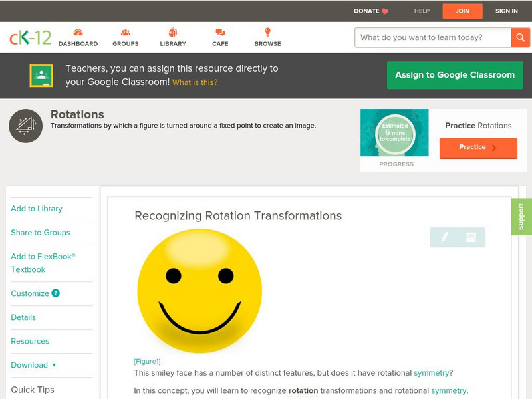Open the Cafe chat icon
532x399 pixels.
tap(220, 33)
